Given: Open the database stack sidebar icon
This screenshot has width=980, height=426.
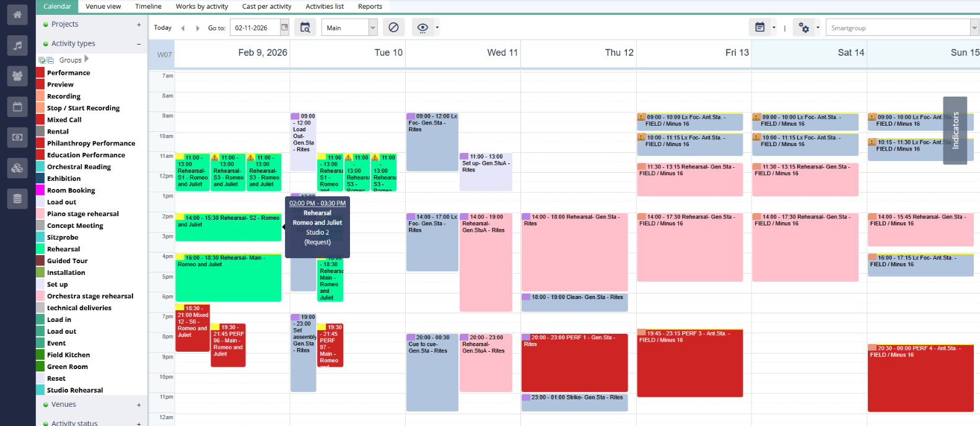Looking at the screenshot, I should click(x=17, y=199).
